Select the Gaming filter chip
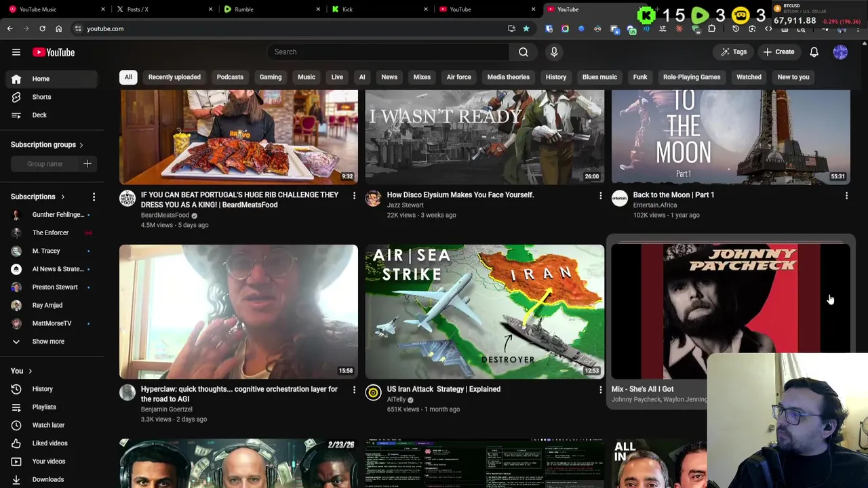868x488 pixels. click(270, 77)
